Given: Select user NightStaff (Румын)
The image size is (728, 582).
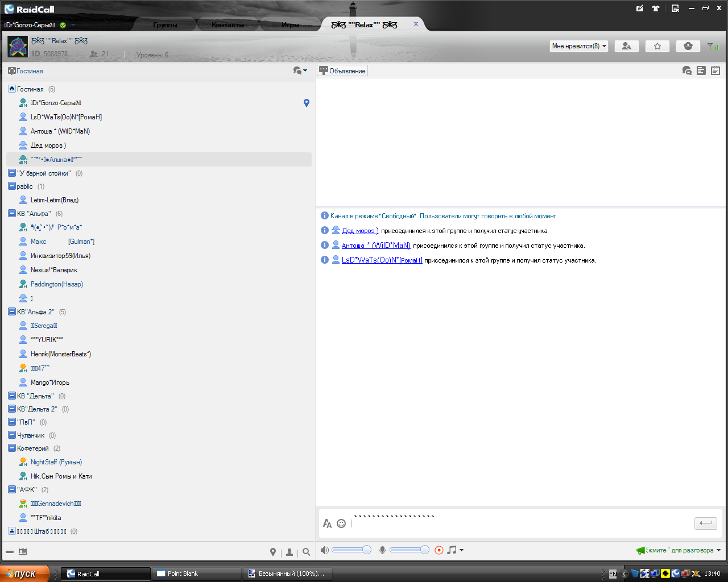Looking at the screenshot, I should 56,462.
